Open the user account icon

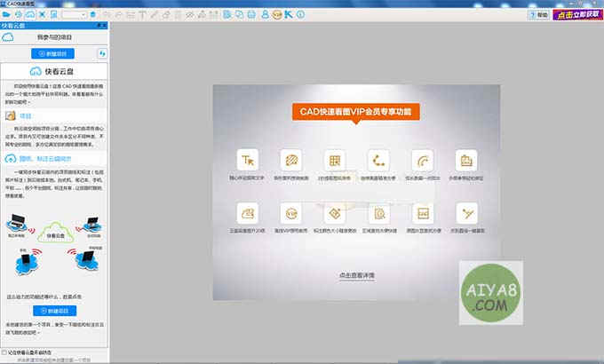tap(265, 14)
